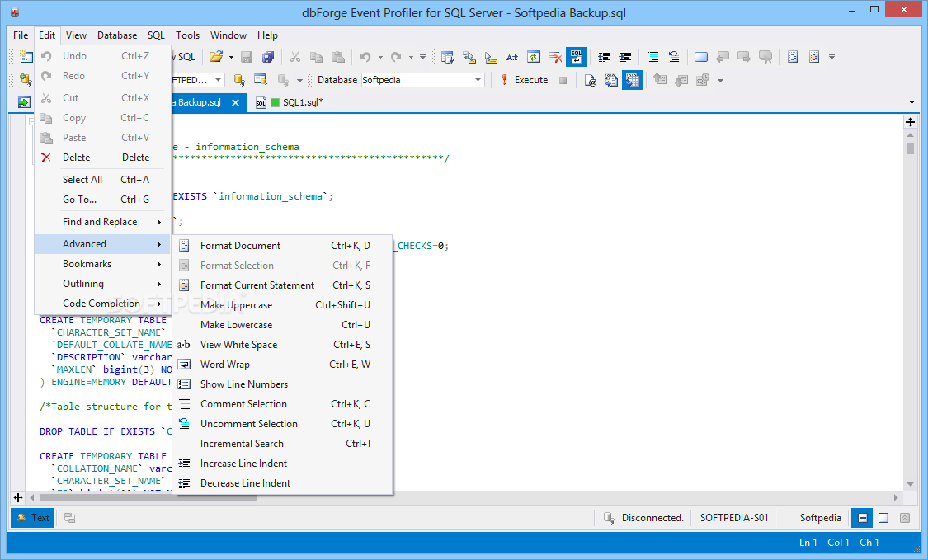Click the connection status icon before Disconnected

[609, 518]
